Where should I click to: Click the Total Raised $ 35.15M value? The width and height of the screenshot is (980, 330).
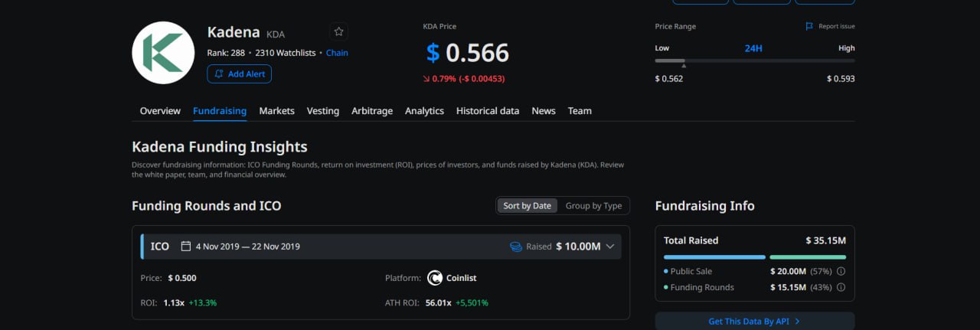click(x=825, y=240)
